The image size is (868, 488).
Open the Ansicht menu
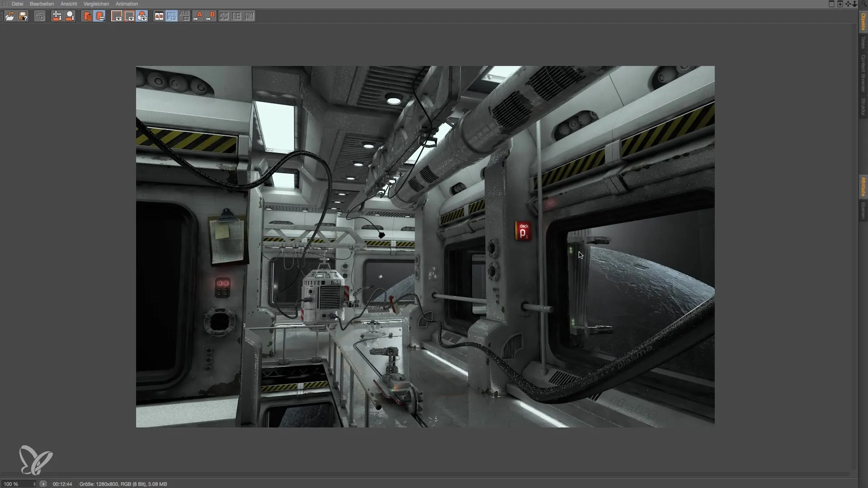69,4
